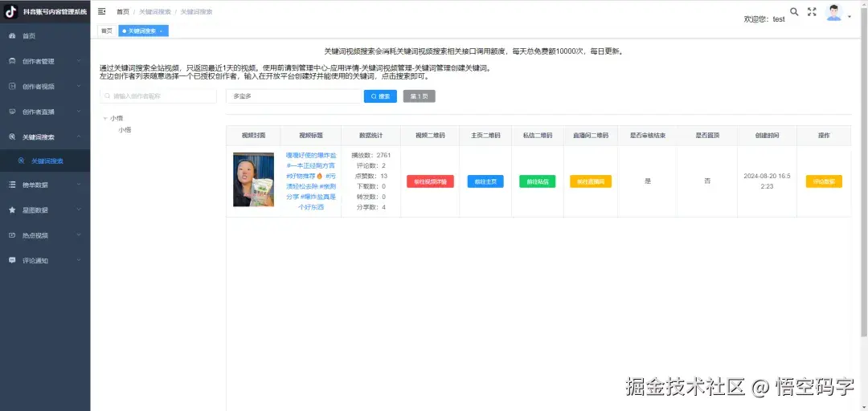Click the 操作 column header
This screenshot has width=868, height=411.
coord(824,136)
